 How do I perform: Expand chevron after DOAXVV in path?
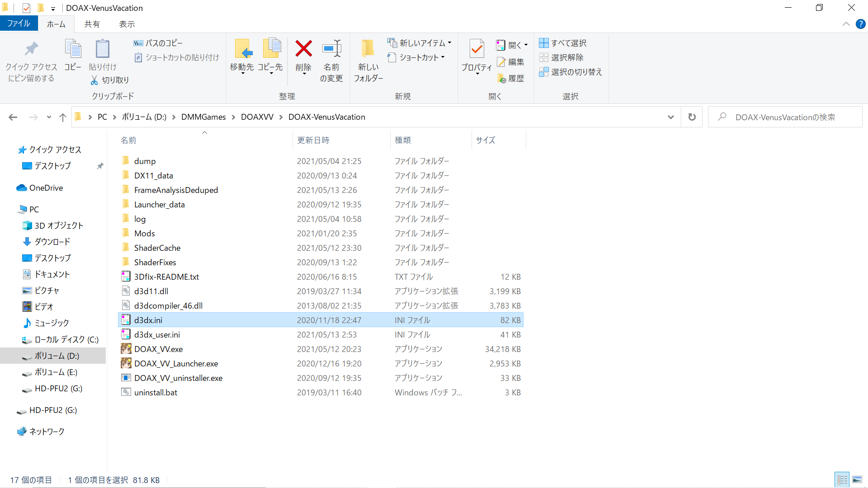click(x=281, y=117)
